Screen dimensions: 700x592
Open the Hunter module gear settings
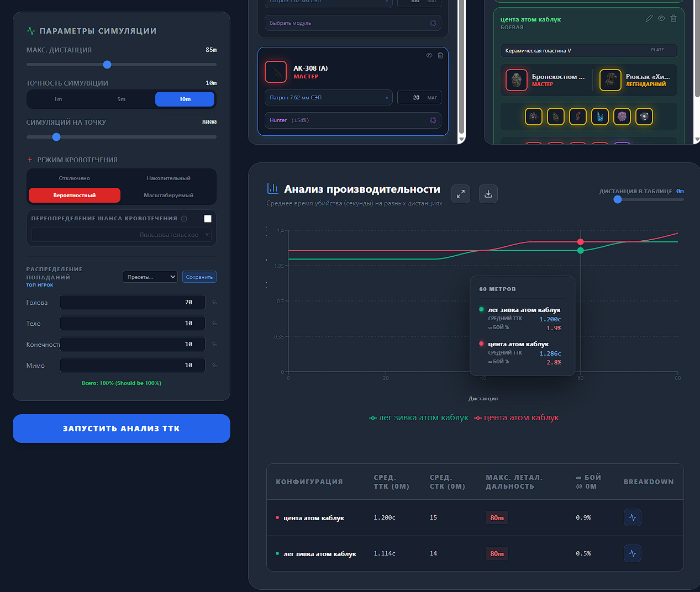433,120
